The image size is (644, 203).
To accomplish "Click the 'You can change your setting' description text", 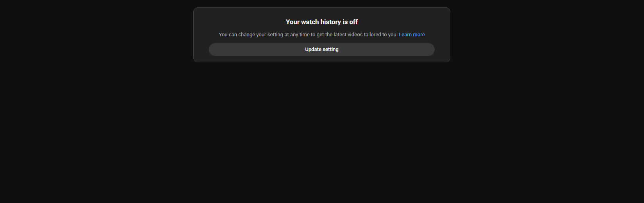I will (308, 35).
